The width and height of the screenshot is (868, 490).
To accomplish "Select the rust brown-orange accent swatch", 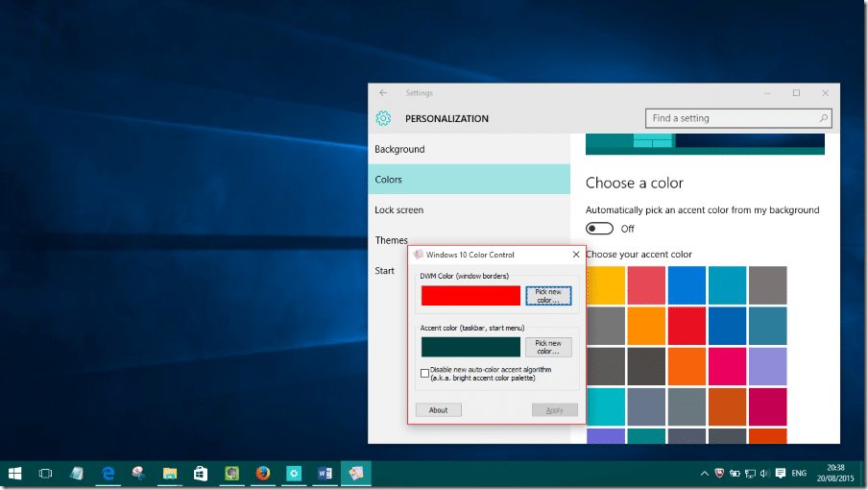I will (x=728, y=407).
